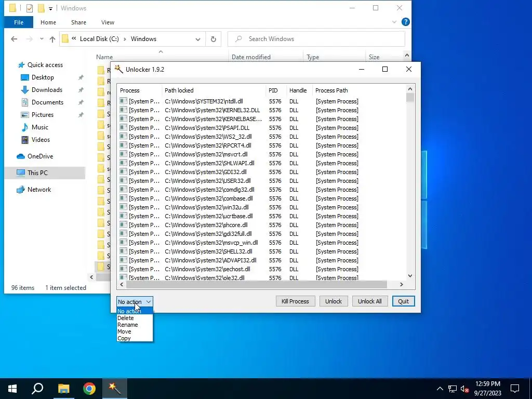Click the Unlocker wand icon in title bar
Image resolution: width=532 pixels, height=399 pixels.
coord(119,69)
